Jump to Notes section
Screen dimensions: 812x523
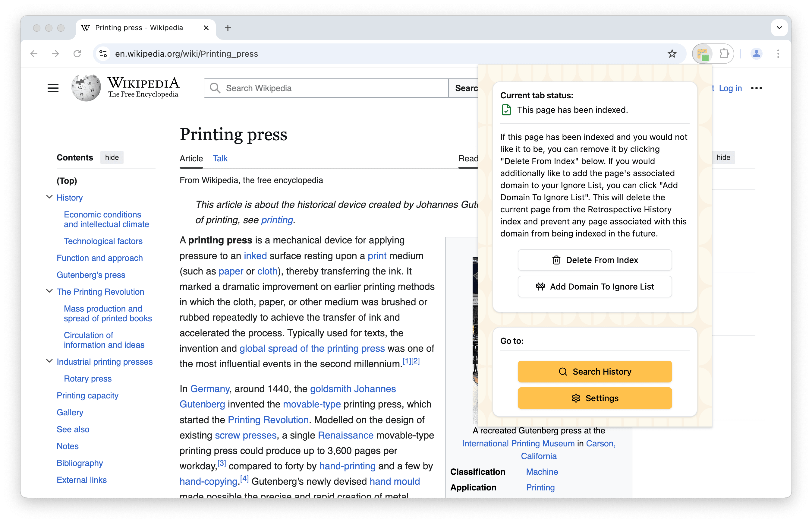(68, 446)
